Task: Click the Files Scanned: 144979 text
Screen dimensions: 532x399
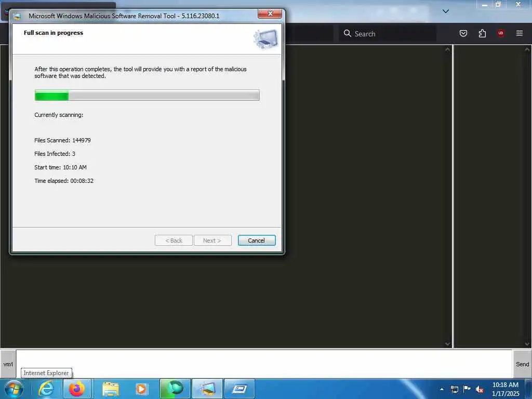Action: click(62, 140)
